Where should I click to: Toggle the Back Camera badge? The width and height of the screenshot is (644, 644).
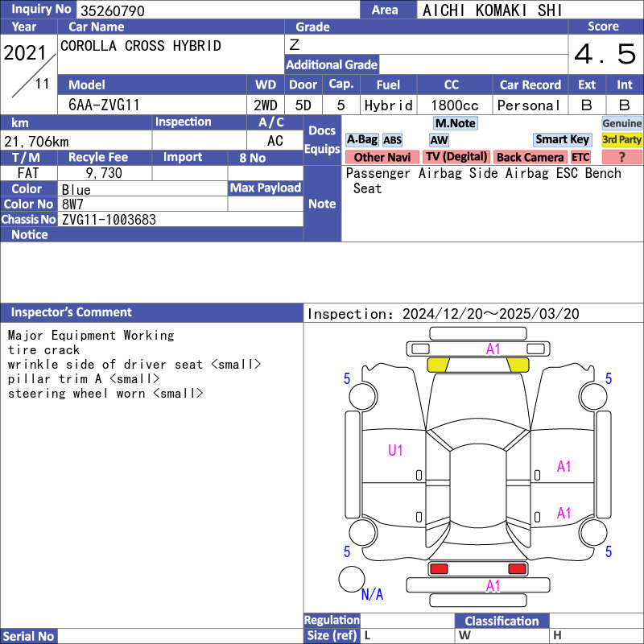pos(530,157)
